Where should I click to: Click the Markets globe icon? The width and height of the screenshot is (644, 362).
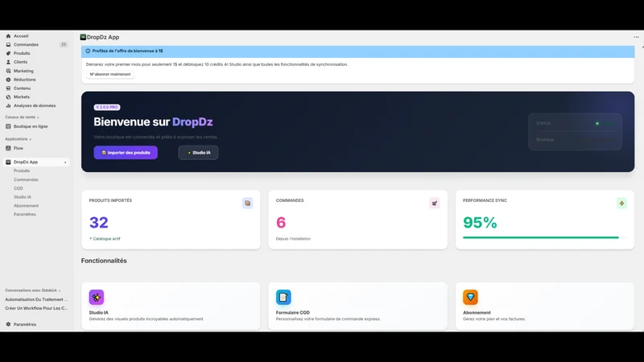8,97
